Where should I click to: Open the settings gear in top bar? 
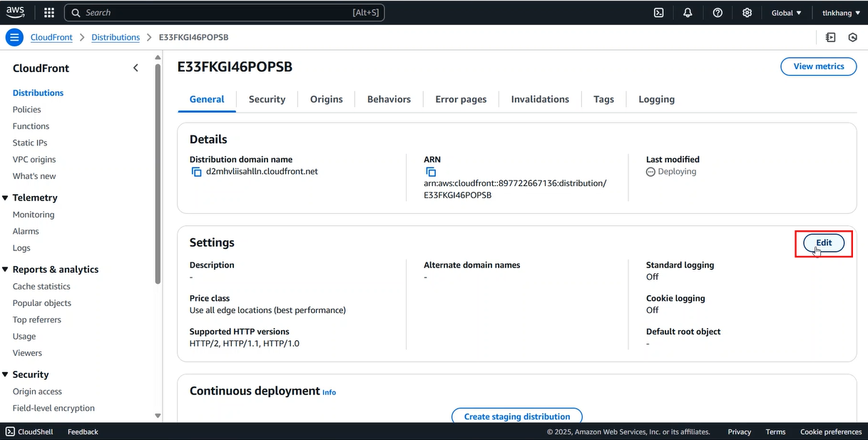coord(747,12)
